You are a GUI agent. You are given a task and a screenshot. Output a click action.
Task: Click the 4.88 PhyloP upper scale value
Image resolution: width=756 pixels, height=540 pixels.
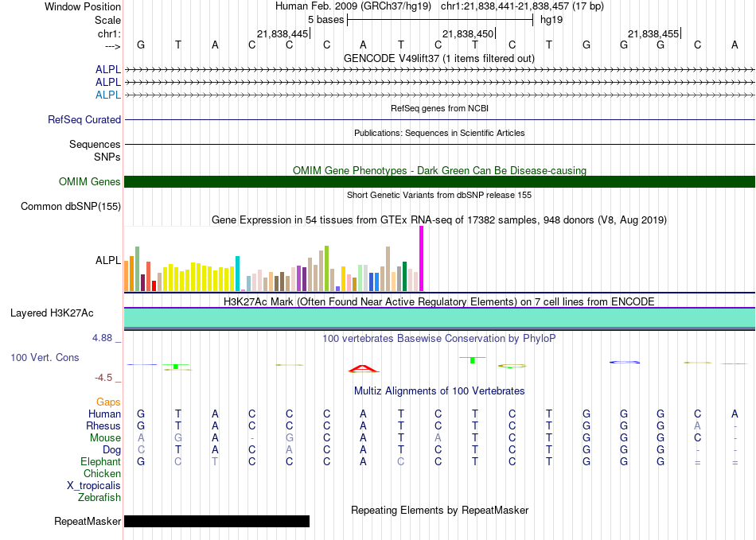pos(102,338)
